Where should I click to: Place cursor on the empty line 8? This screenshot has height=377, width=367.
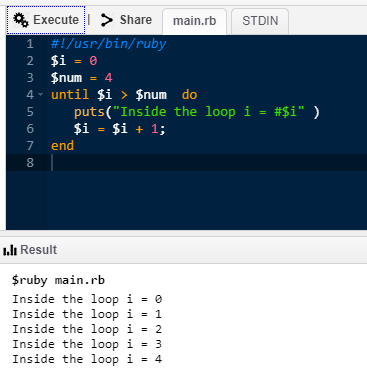click(207, 163)
